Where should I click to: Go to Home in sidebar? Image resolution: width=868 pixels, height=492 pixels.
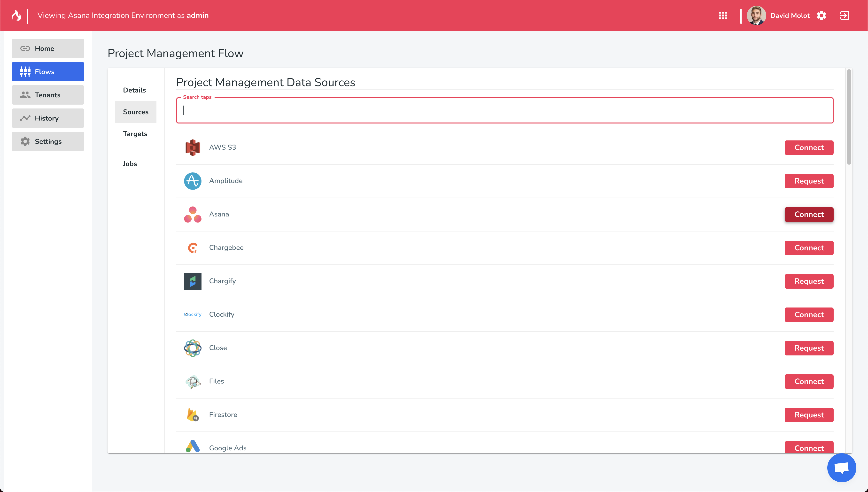tap(48, 48)
